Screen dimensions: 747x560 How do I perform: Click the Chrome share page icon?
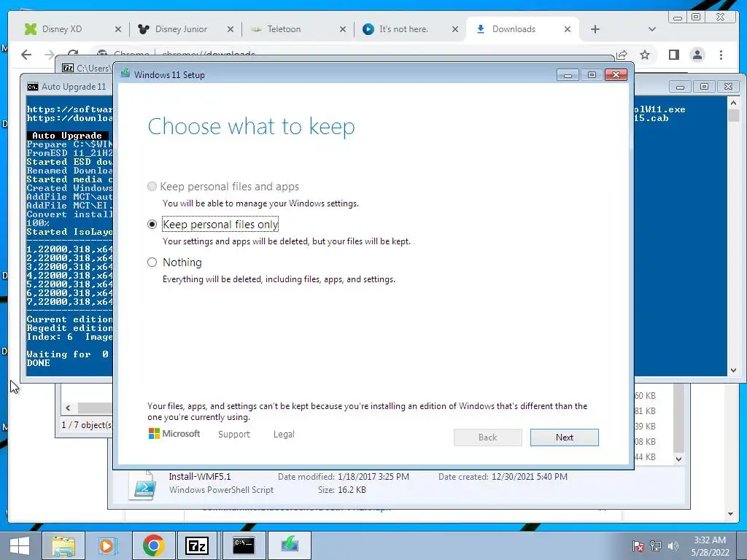(622, 55)
